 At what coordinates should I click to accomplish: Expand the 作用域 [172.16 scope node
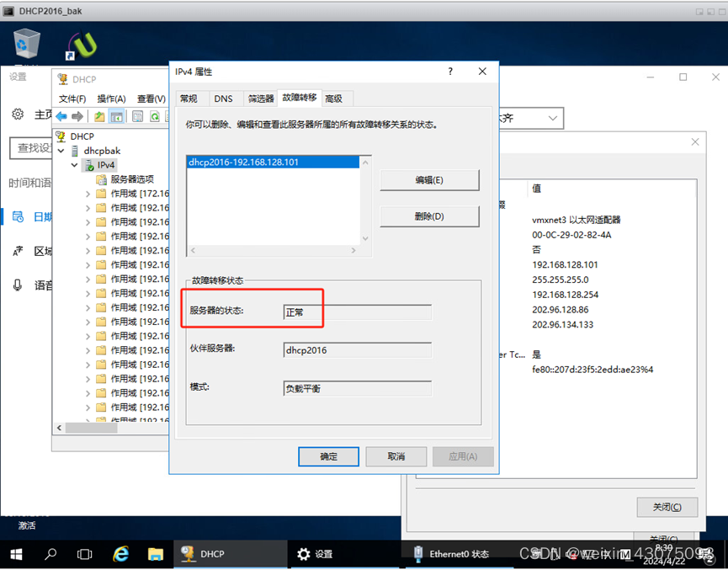[88, 194]
